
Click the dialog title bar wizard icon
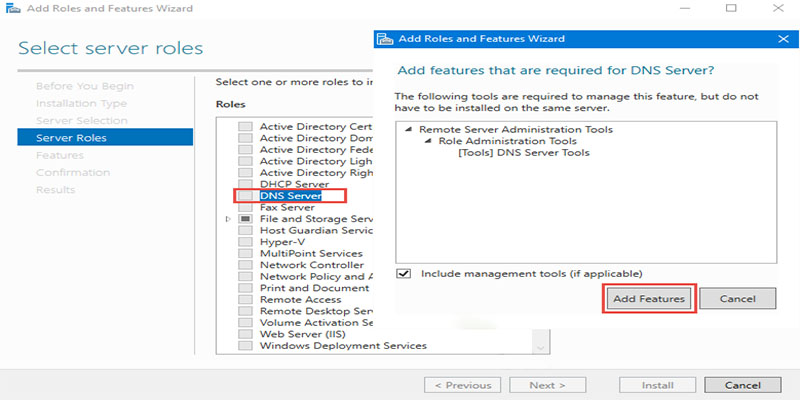386,39
